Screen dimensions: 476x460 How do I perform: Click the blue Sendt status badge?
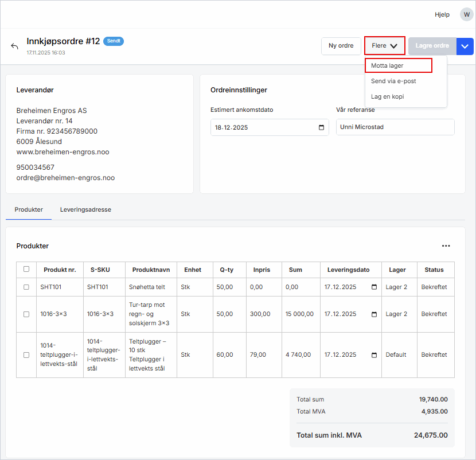[x=114, y=41]
